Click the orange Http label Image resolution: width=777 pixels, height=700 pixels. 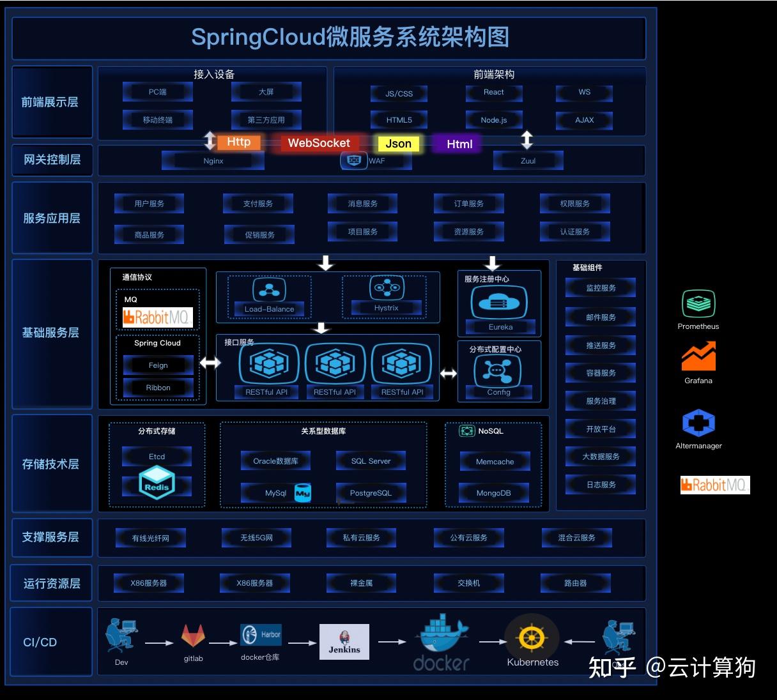(239, 142)
